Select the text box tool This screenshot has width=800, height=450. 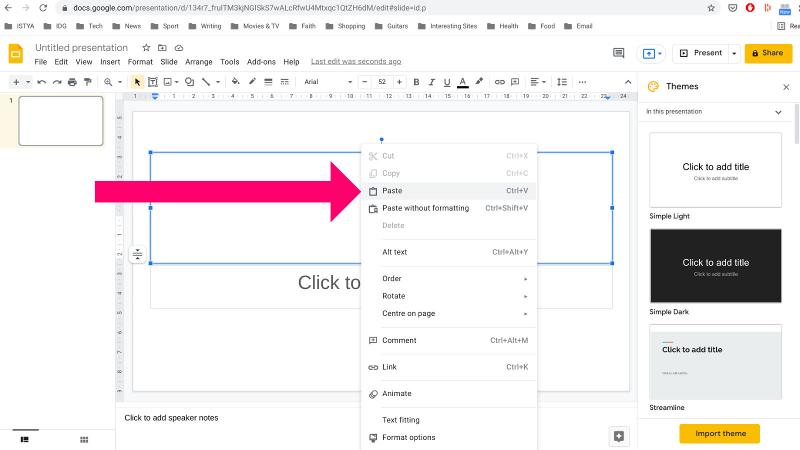click(153, 82)
